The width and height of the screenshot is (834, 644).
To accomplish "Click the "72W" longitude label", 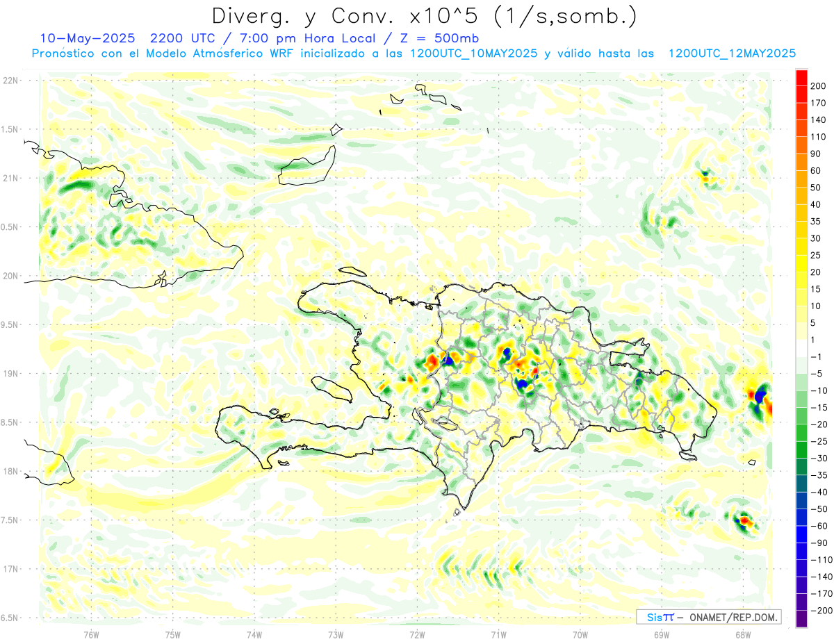I will click(x=417, y=634).
